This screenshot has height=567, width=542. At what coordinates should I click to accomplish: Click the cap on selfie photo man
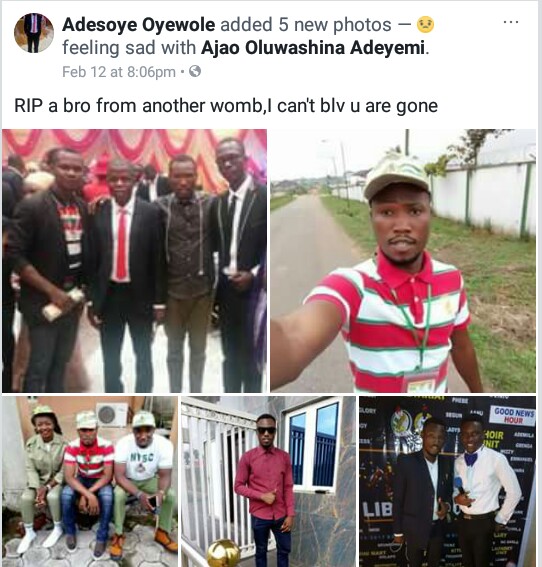pyautogui.click(x=397, y=176)
